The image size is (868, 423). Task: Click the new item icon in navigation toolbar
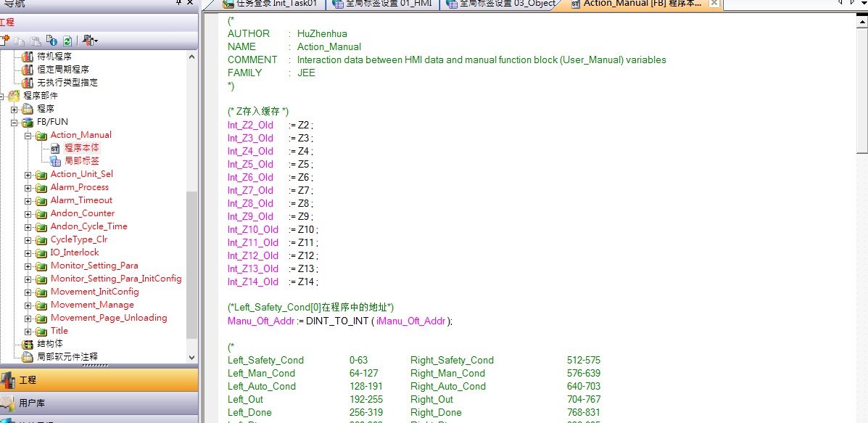coord(6,41)
